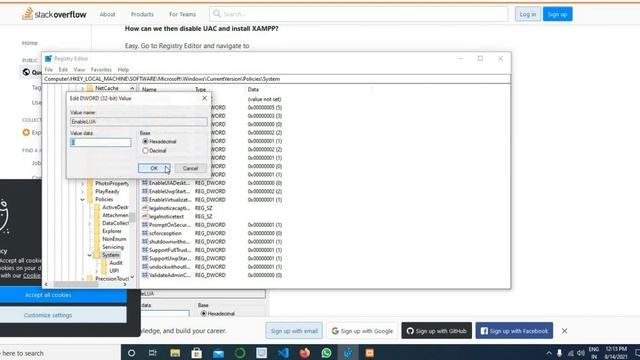Close the Edit DWORD dialog with X
The image size is (640, 360).
(x=204, y=98)
